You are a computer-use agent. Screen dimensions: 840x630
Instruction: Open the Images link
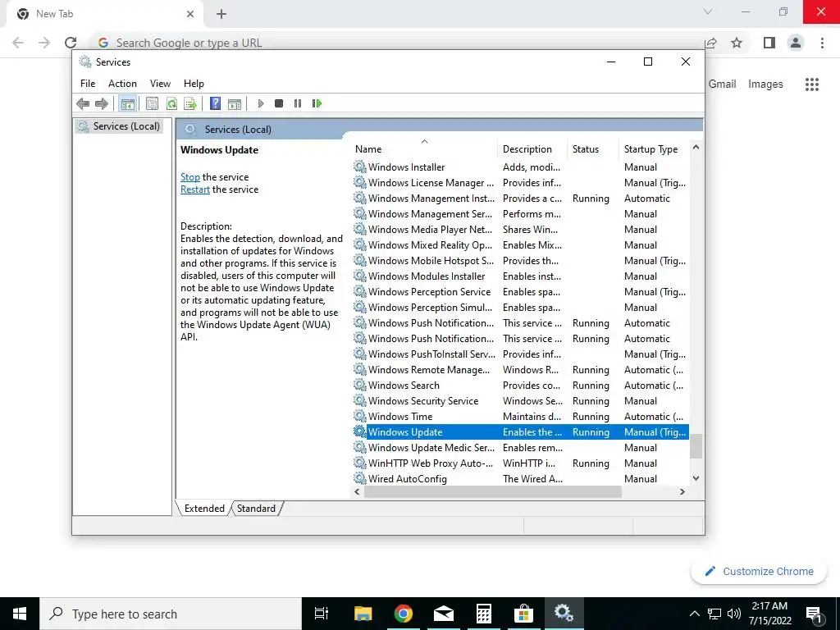pos(765,84)
